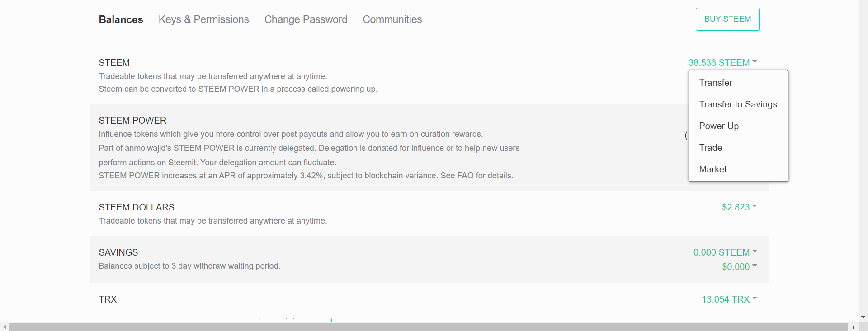Open Market from the STEEM dropdown menu
The image size is (868, 331).
712,169
